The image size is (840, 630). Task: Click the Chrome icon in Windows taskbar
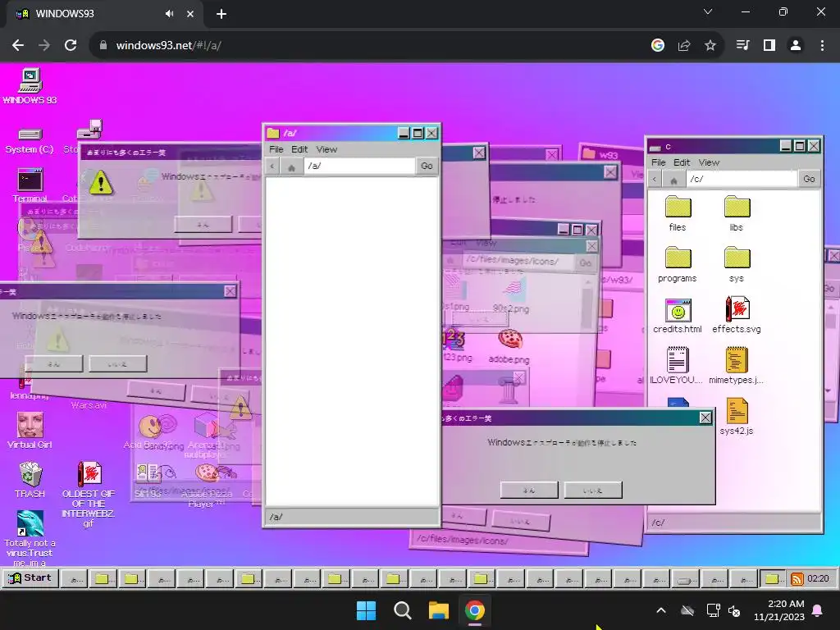[x=475, y=610]
